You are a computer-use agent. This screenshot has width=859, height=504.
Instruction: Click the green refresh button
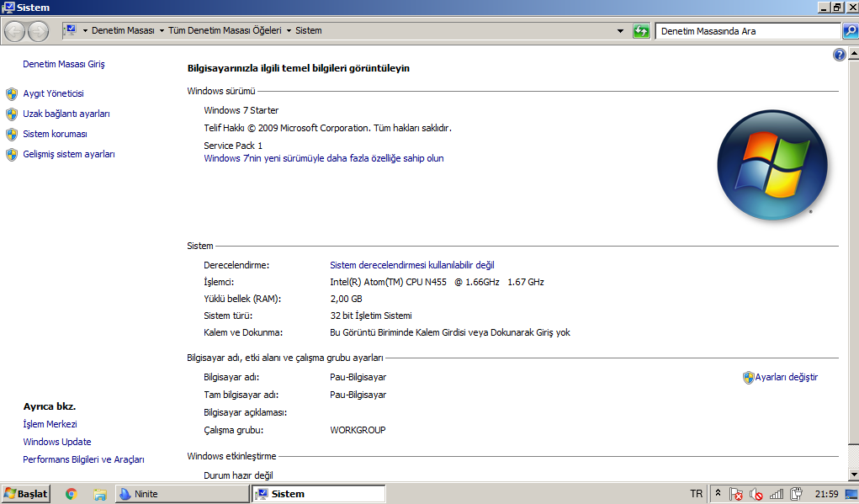click(x=641, y=31)
